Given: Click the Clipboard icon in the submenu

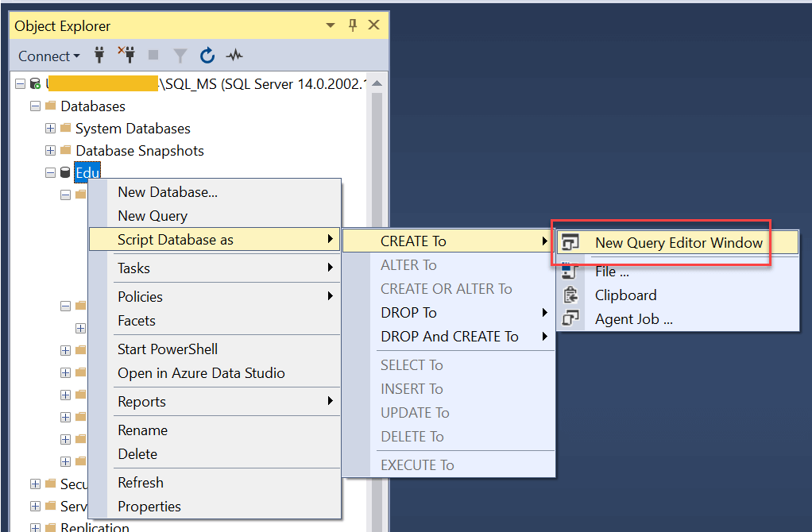Looking at the screenshot, I should [570, 295].
